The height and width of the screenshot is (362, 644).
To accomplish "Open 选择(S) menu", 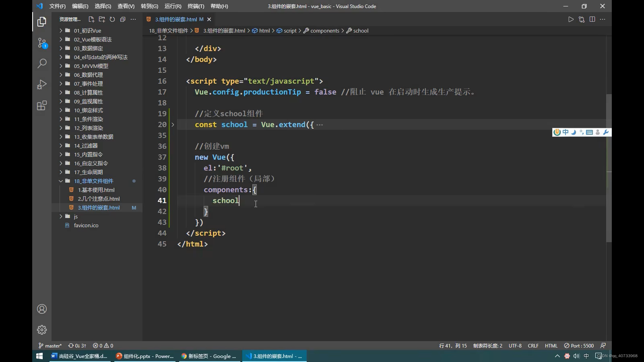I will (x=103, y=6).
